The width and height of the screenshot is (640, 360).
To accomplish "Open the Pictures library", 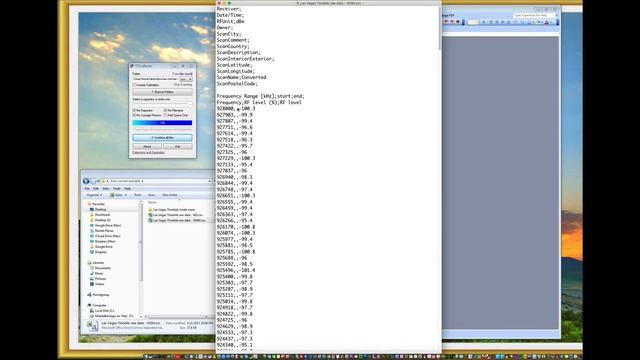I will [x=100, y=279].
